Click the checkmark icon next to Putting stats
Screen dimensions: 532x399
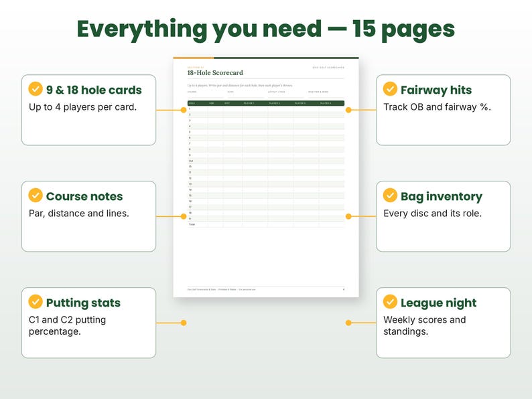point(36,302)
